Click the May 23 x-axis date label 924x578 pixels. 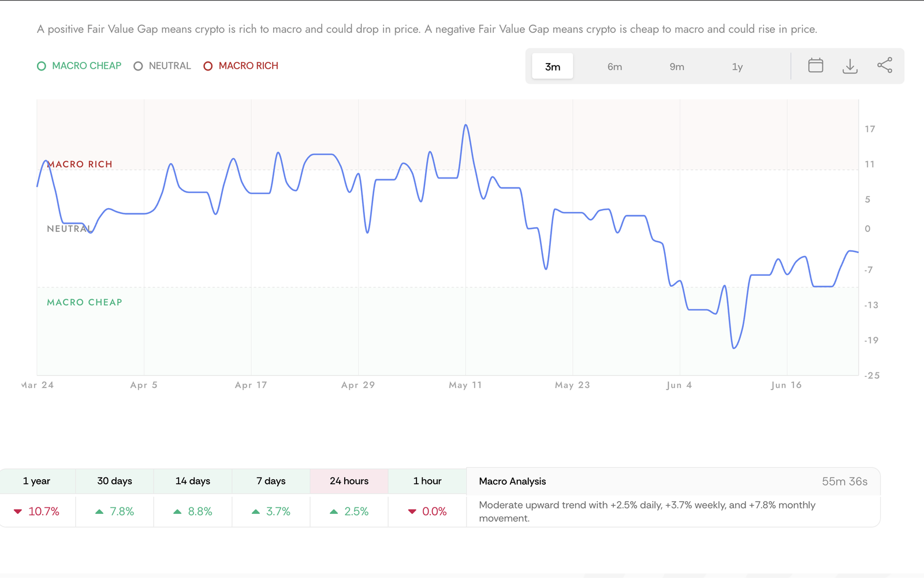pyautogui.click(x=572, y=385)
